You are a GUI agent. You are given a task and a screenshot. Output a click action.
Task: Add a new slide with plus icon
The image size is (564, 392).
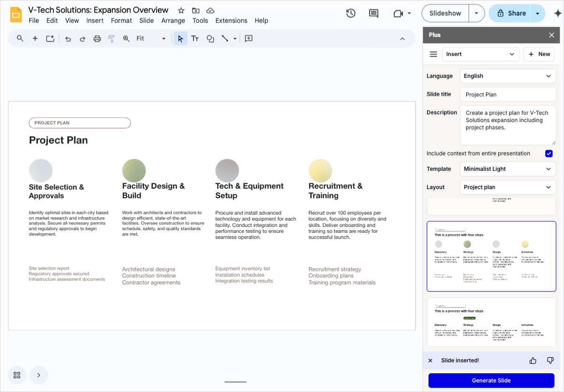point(35,38)
